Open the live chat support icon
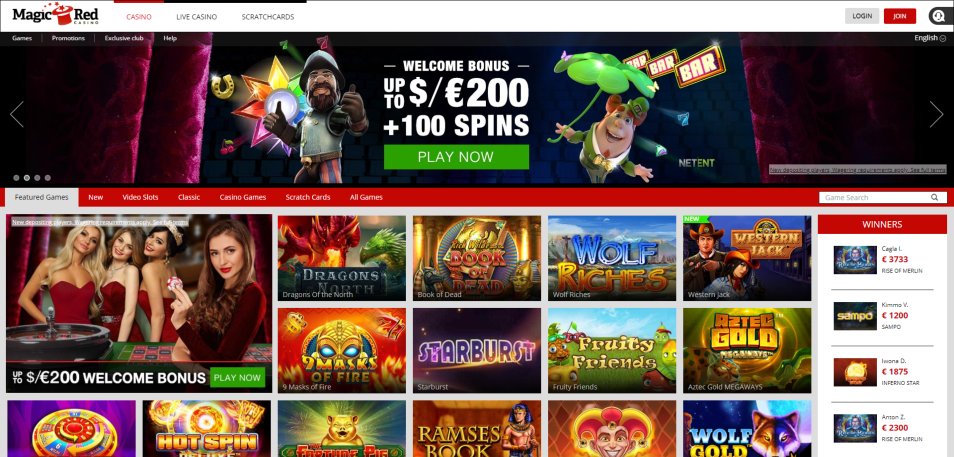This screenshot has height=457, width=954. pos(937,16)
